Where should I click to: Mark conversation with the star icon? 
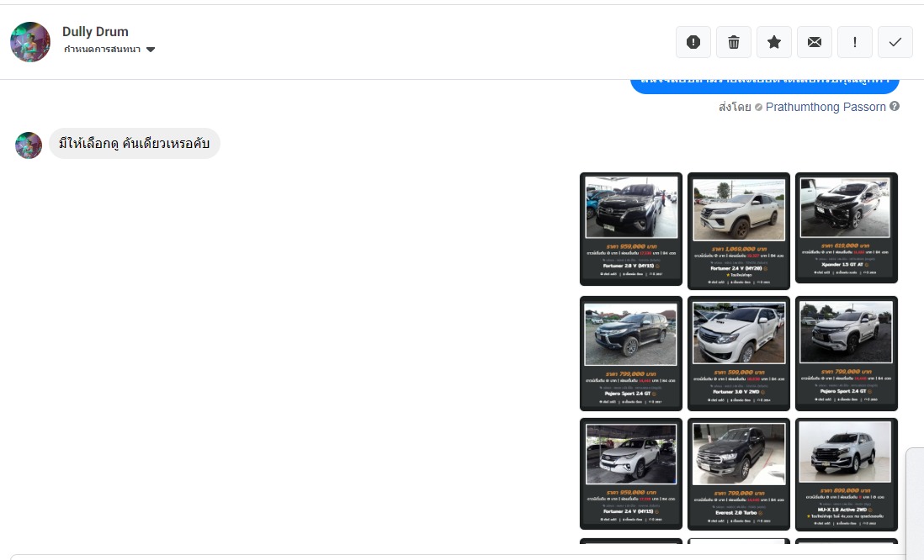[x=773, y=42]
